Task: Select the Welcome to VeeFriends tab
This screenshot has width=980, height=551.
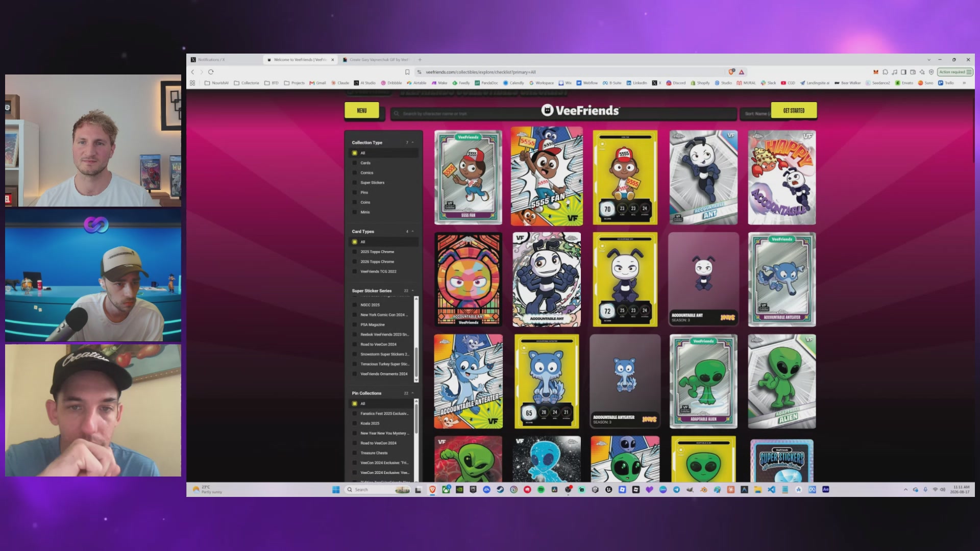Action: click(x=301, y=60)
